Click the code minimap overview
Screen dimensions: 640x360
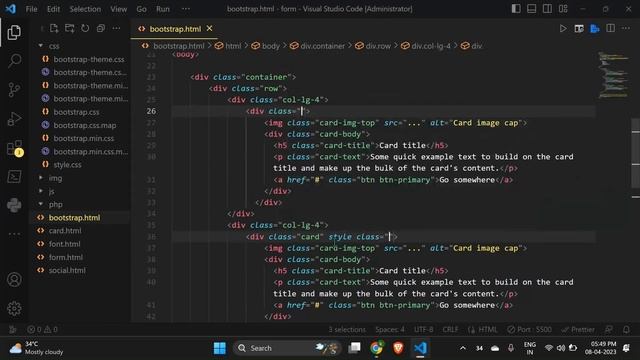pyautogui.click(x=613, y=75)
